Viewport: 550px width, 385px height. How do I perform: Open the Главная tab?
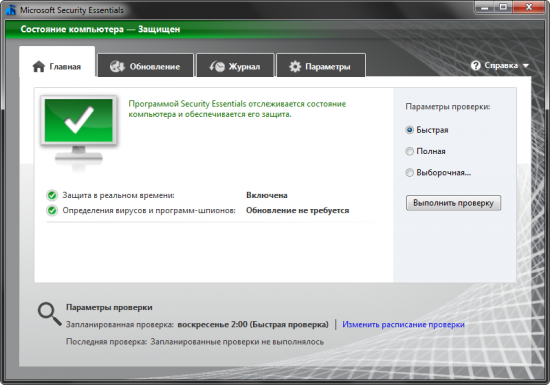click(x=57, y=62)
